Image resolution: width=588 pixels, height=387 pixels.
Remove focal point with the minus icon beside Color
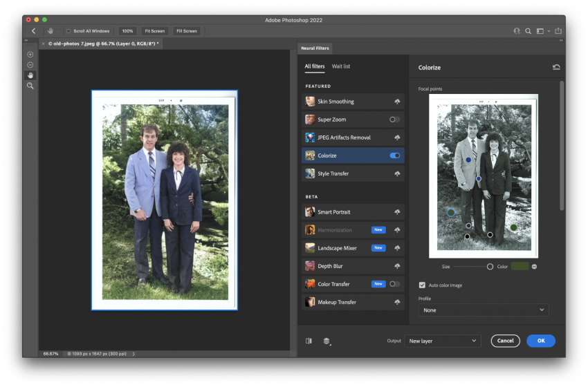(534, 267)
